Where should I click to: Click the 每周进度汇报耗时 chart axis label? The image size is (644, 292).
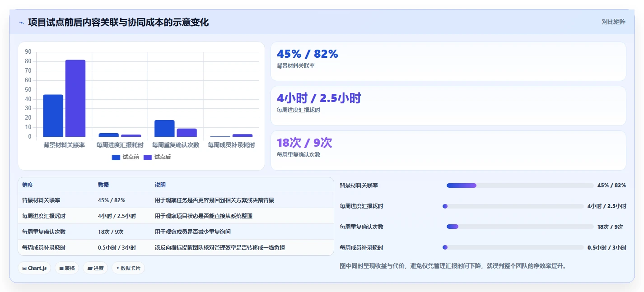120,145
